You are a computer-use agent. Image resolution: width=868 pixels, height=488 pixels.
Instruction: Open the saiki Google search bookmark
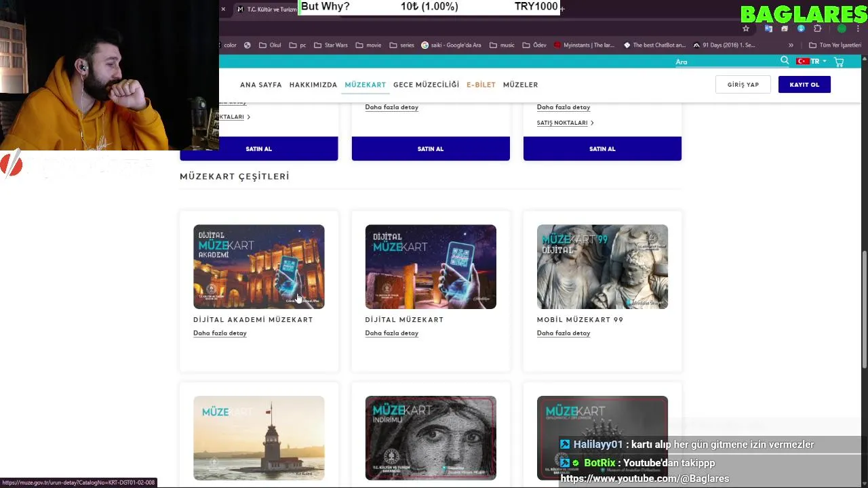tap(451, 45)
